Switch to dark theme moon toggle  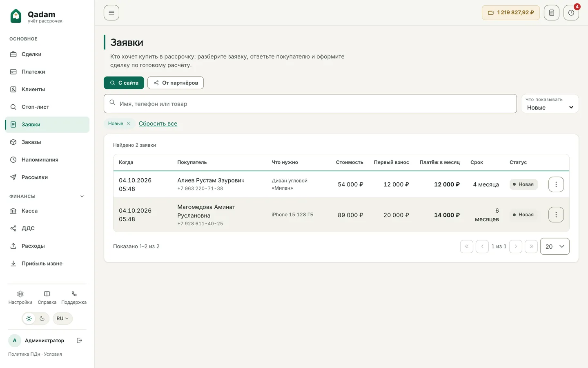42,319
